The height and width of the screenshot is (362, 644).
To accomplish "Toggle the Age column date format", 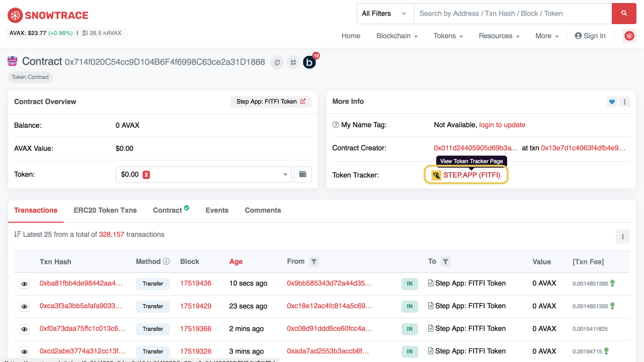I will click(236, 261).
